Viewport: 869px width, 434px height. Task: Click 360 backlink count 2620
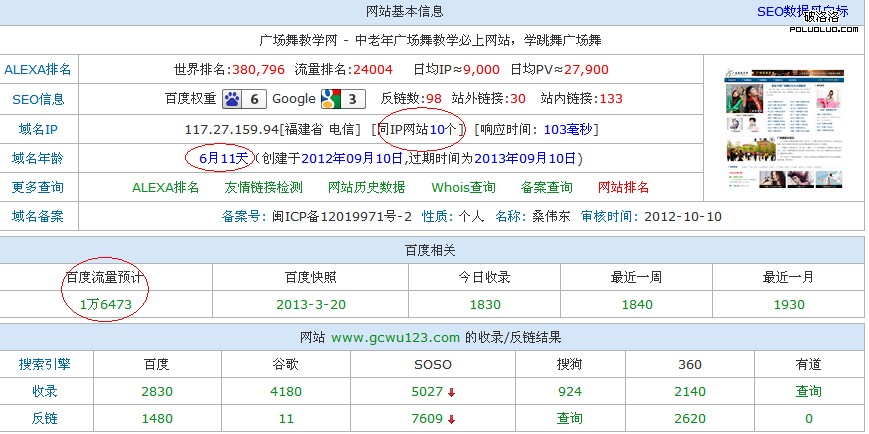(x=690, y=418)
